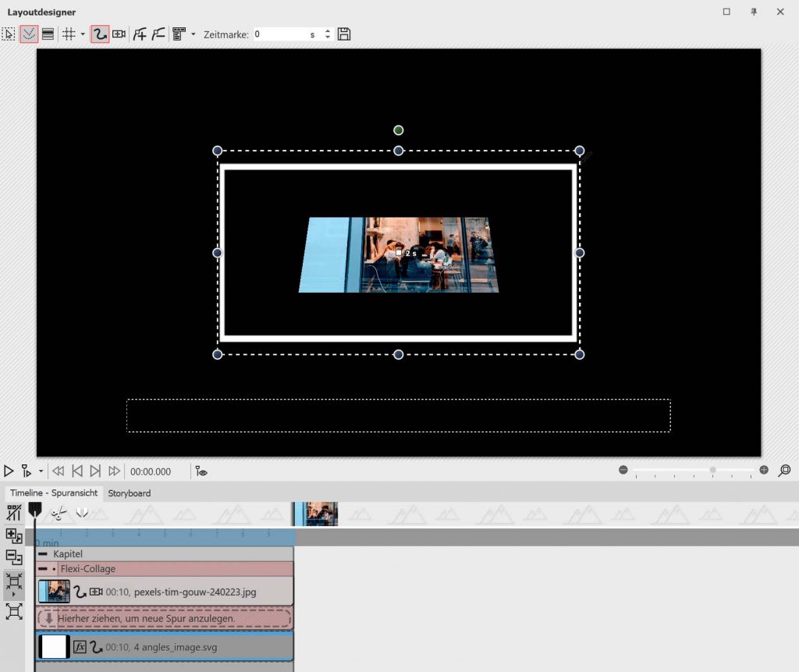This screenshot has height=672, width=799.
Task: Open the dropdown arrow next to the grid icon
Action: point(82,34)
